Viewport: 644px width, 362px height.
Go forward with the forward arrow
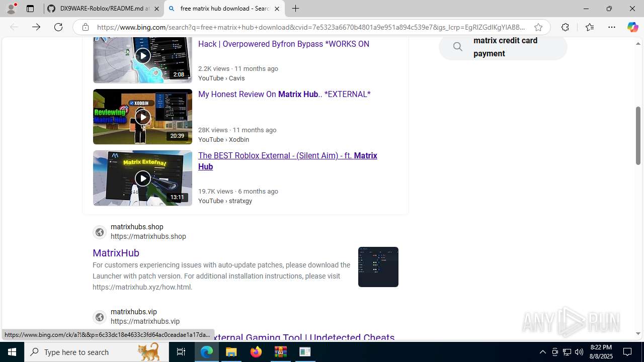tap(36, 27)
